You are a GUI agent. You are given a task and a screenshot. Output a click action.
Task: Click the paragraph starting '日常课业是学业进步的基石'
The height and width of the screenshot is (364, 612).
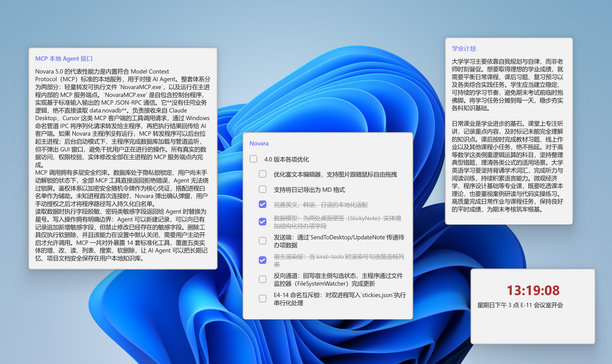pos(507,166)
